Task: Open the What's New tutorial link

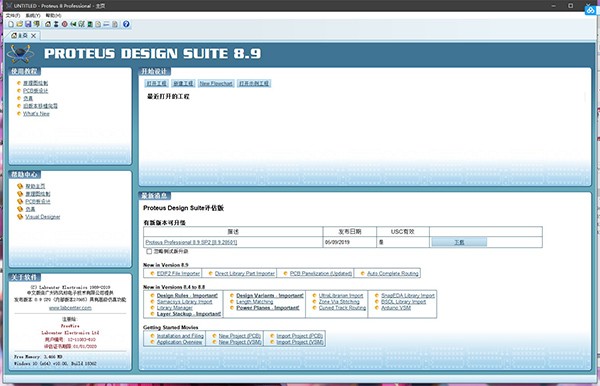Action: [36, 114]
